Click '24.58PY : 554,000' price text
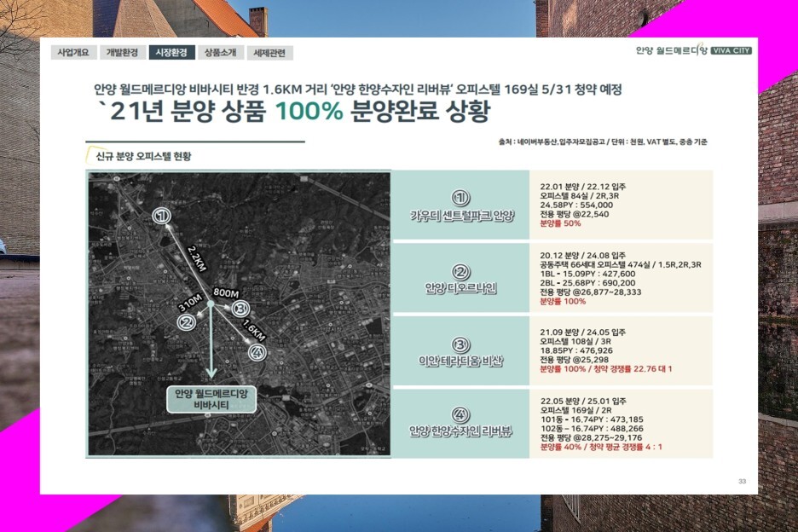The height and width of the screenshot is (532, 798). pyautogui.click(x=576, y=205)
